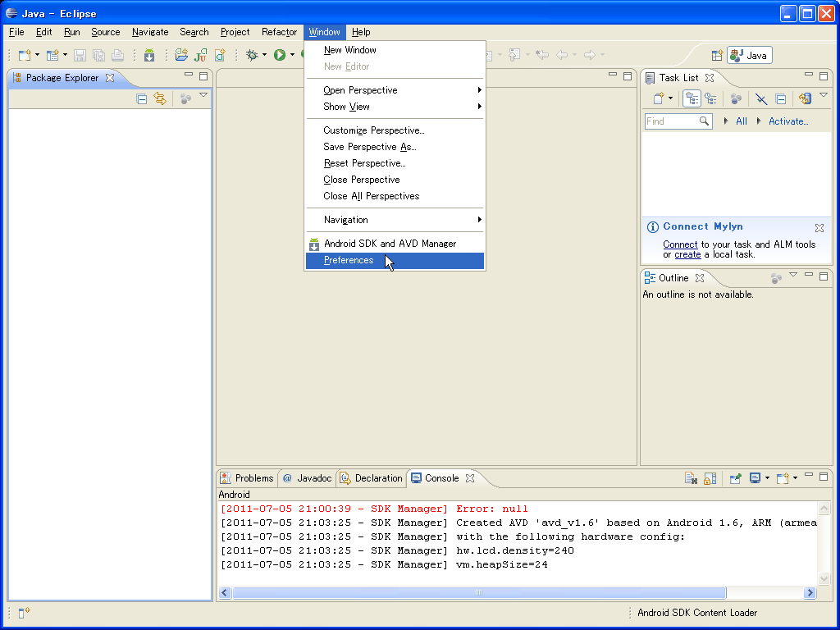The width and height of the screenshot is (840, 630).
Task: Click the Navigate forward arrow toolbar icon
Action: coord(590,55)
